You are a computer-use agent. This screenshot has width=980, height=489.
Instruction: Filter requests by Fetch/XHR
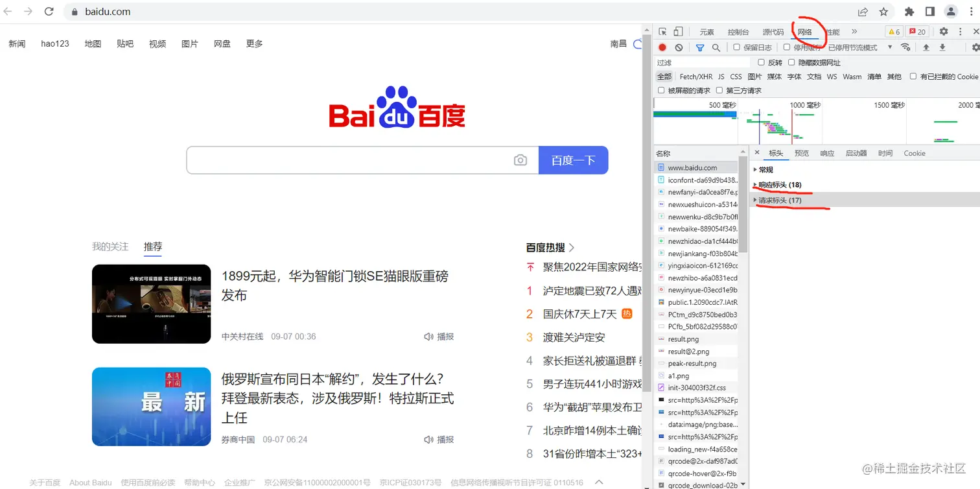pos(696,77)
